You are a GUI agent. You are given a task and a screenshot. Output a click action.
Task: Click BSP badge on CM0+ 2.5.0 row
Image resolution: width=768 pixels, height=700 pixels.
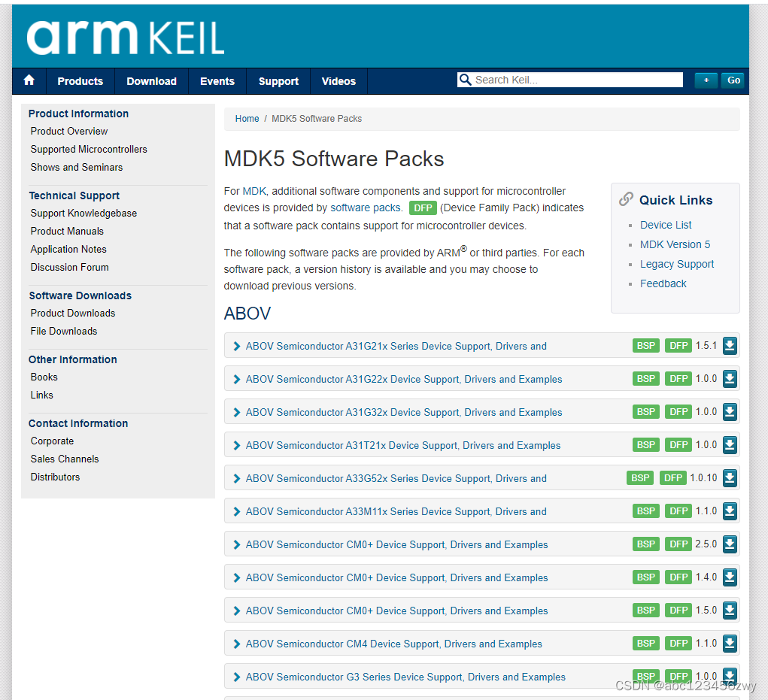[645, 544]
